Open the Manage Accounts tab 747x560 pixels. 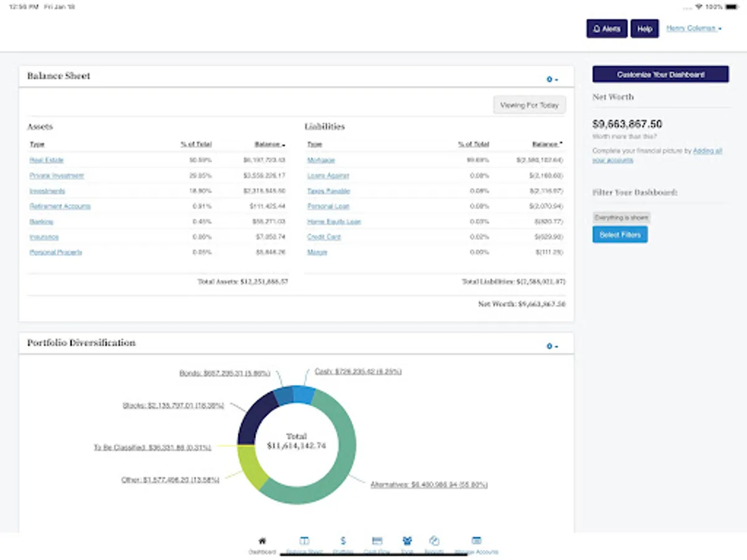click(476, 540)
